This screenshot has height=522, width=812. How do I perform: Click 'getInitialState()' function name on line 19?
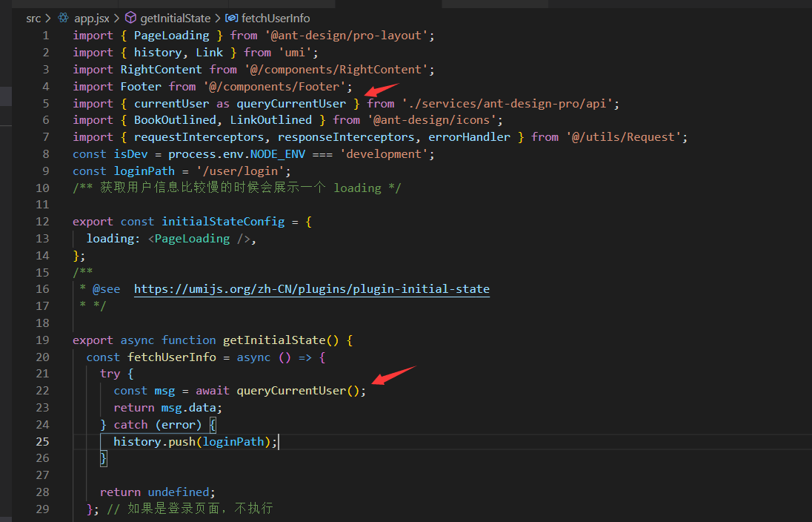pos(281,340)
